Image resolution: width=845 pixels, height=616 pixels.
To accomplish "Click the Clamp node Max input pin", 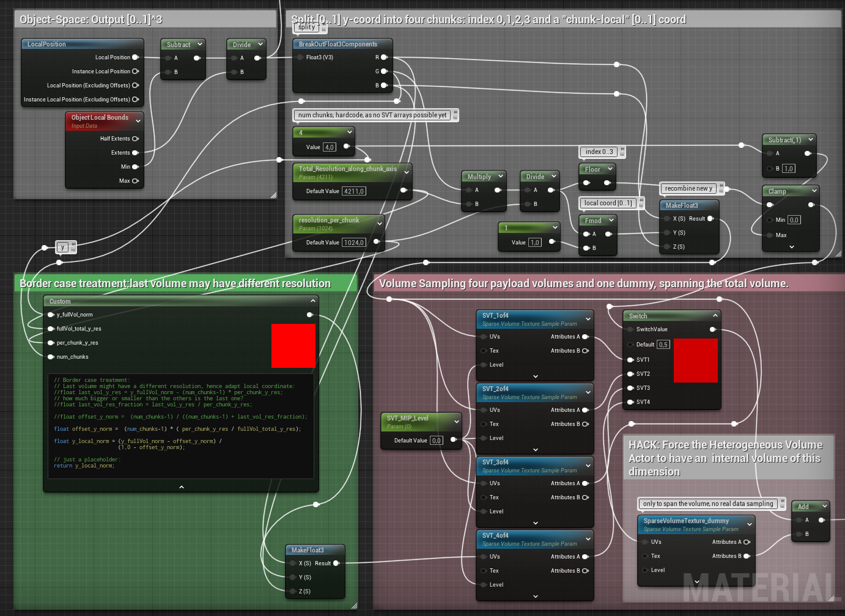I will coord(770,235).
